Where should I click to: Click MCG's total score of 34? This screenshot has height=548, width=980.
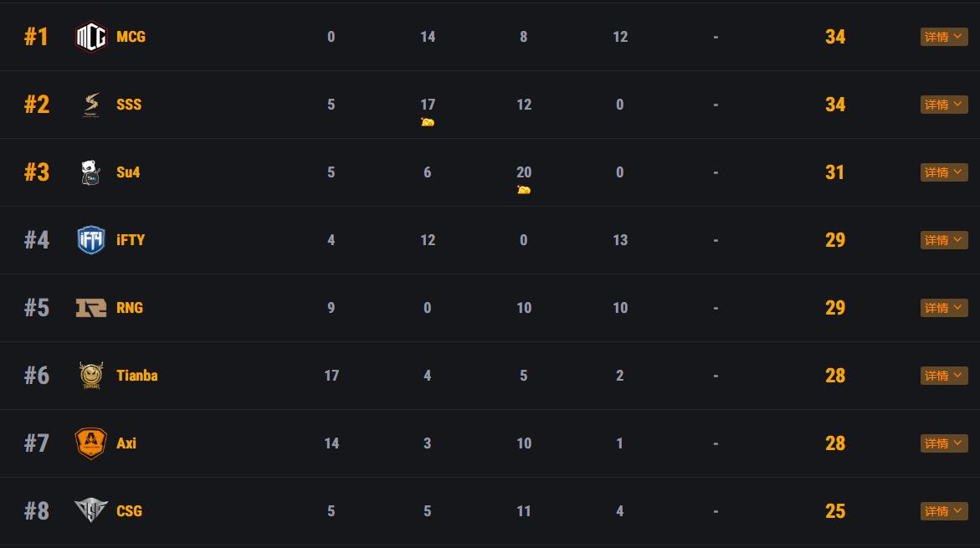834,37
